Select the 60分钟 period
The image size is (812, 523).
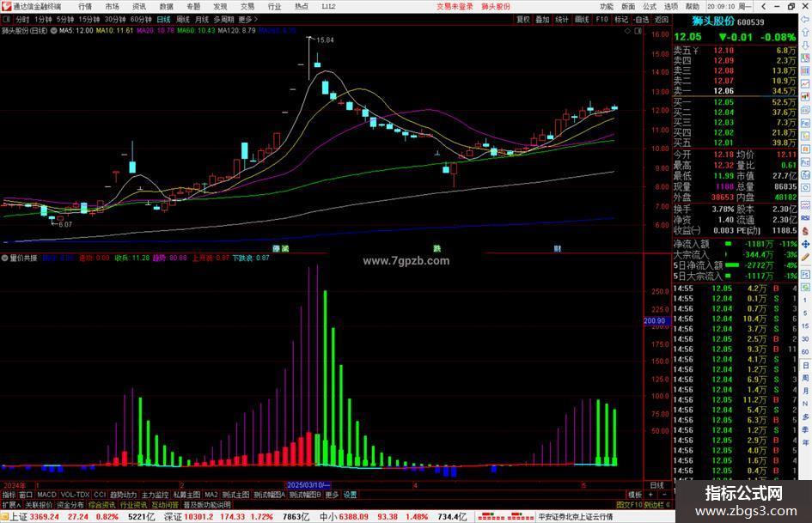[140, 19]
